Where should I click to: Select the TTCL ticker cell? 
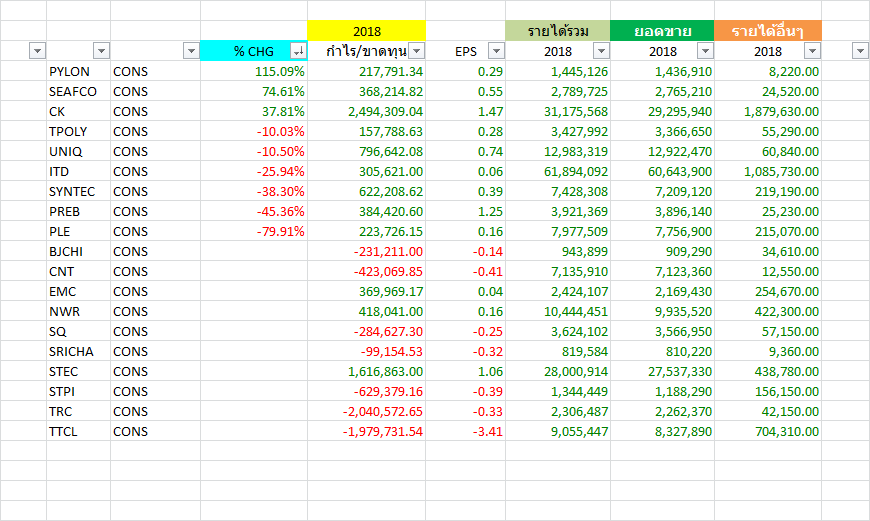tap(78, 431)
